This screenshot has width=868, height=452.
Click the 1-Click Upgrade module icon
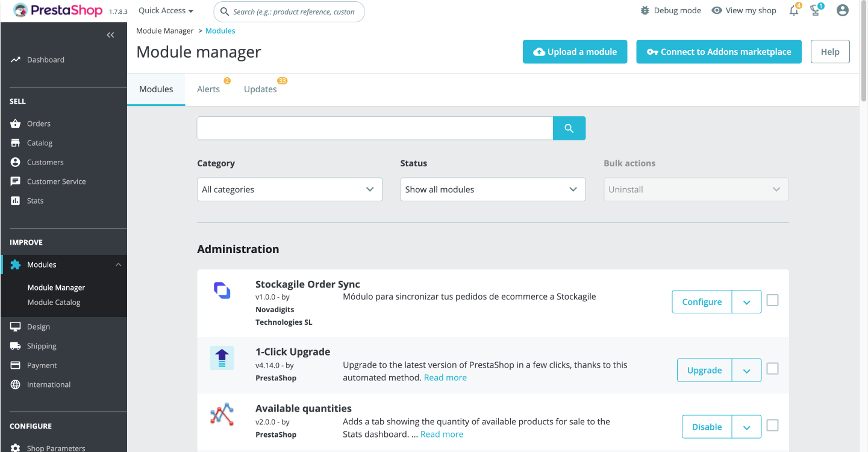click(222, 358)
